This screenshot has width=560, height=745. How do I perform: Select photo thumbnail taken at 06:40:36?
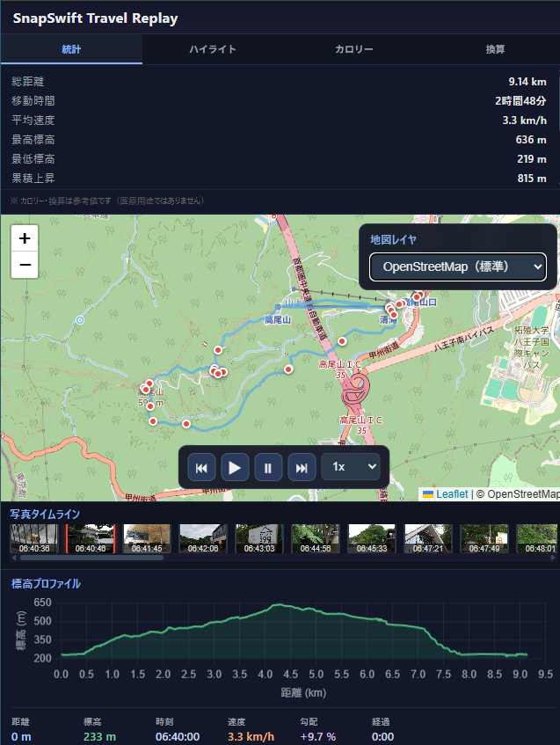(x=34, y=539)
